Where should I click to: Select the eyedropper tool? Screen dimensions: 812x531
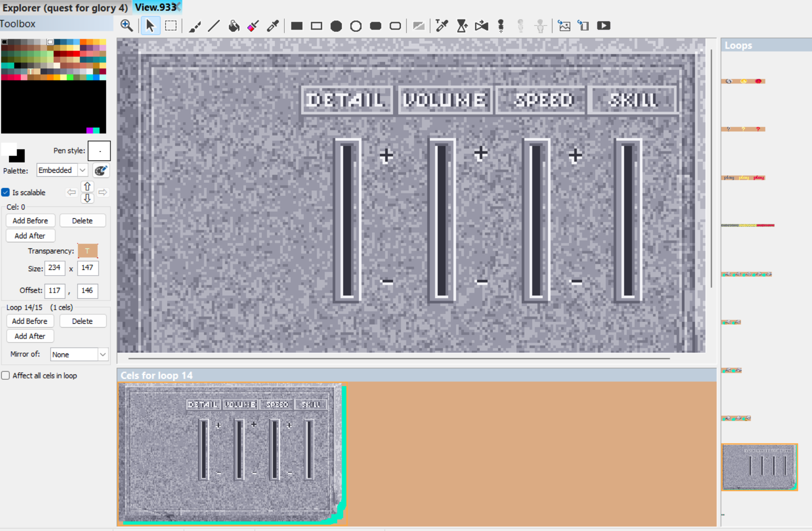pos(273,26)
